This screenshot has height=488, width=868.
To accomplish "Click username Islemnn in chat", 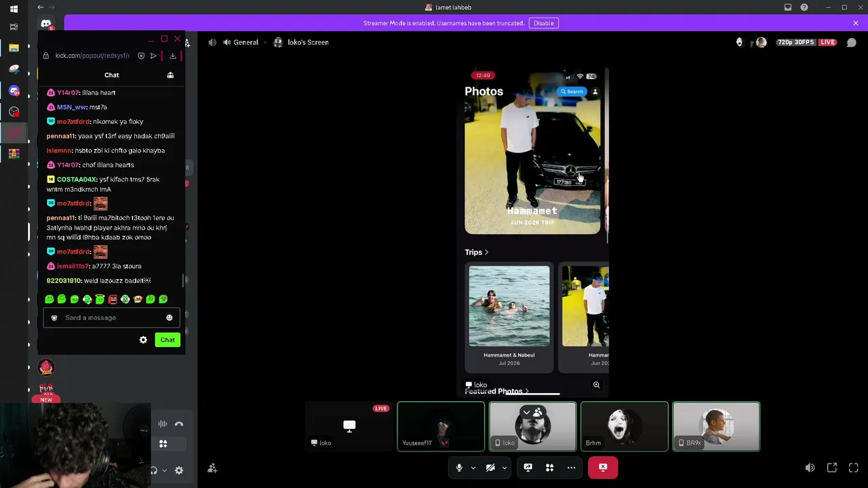I will point(59,150).
